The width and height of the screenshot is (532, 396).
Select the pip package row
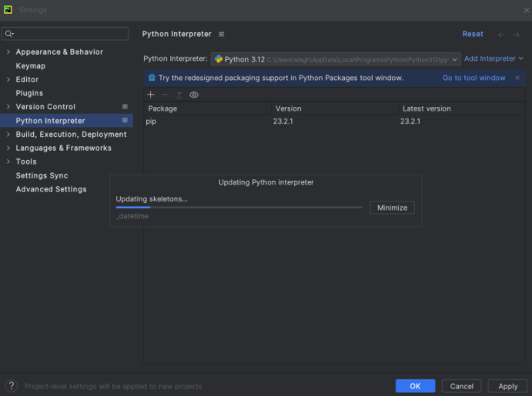[335, 121]
